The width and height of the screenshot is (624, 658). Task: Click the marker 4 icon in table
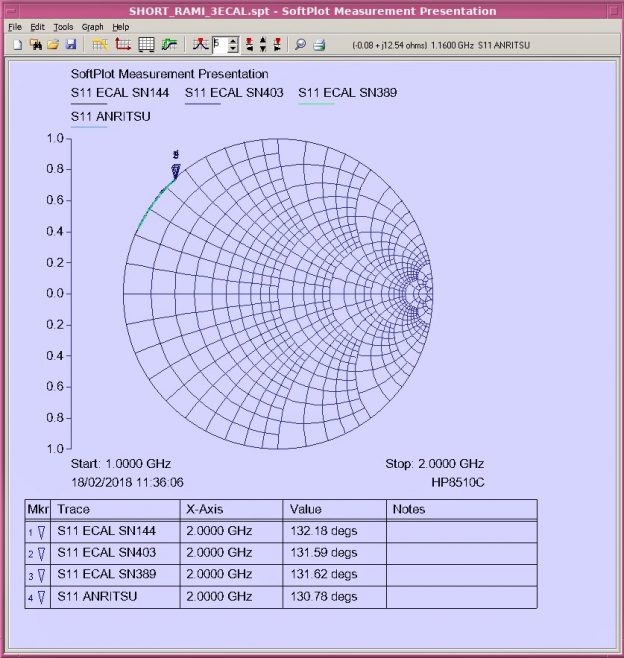pos(41,597)
